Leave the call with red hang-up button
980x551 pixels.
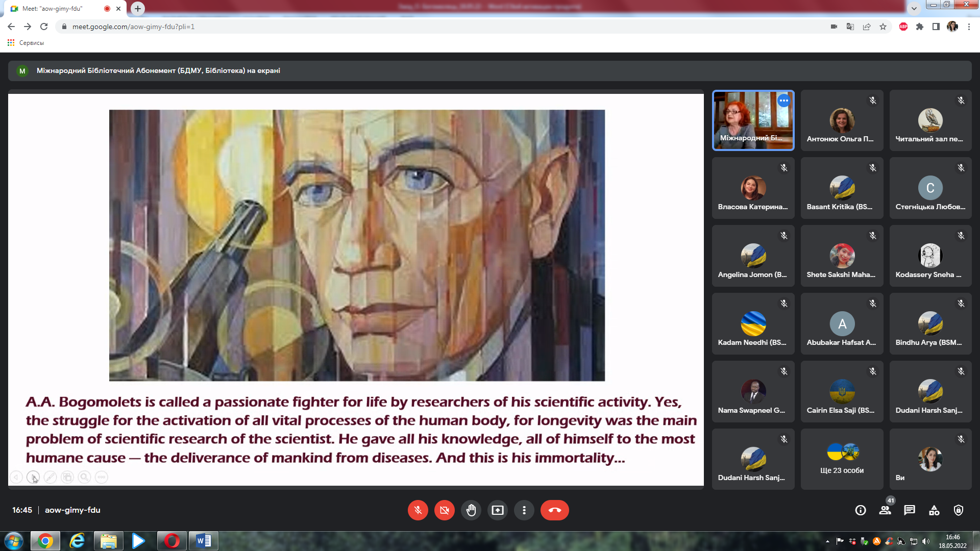point(554,510)
